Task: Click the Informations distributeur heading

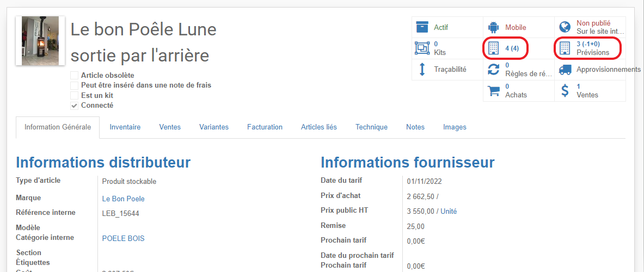Action: coord(103,163)
